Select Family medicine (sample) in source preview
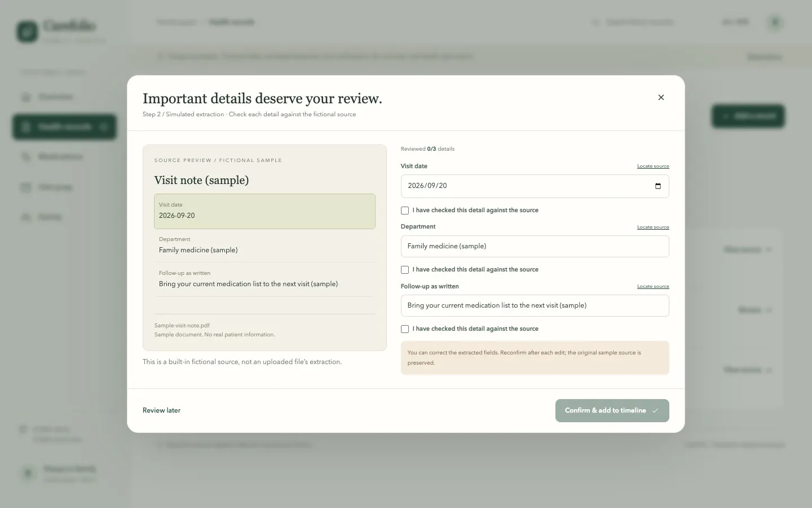The width and height of the screenshot is (812, 508). tap(198, 250)
